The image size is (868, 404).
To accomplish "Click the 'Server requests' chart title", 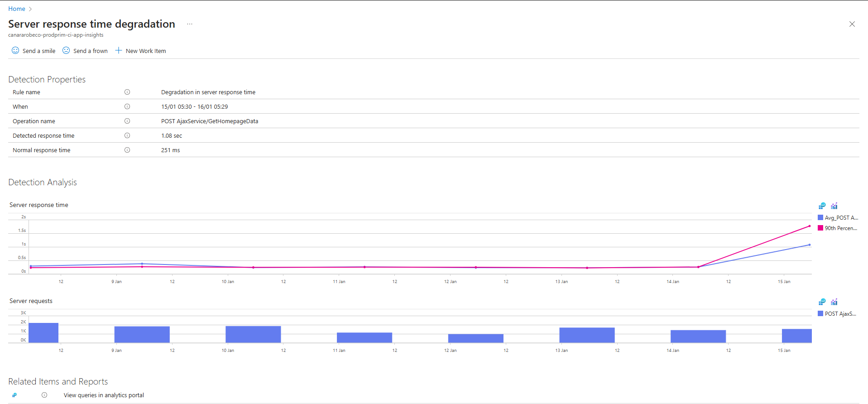I will [31, 301].
